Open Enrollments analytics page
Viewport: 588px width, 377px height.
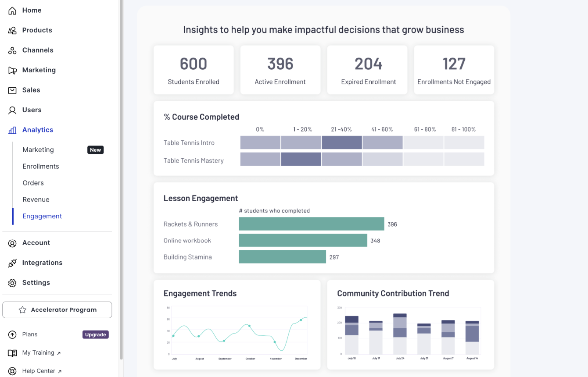(x=41, y=166)
